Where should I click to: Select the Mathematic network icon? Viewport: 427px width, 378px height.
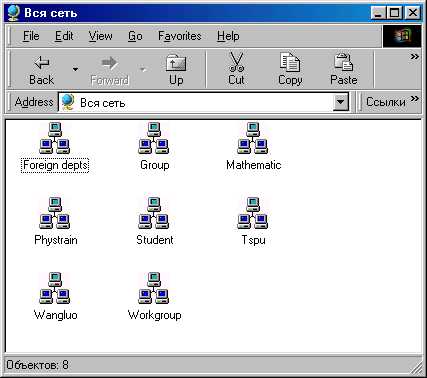(253, 138)
